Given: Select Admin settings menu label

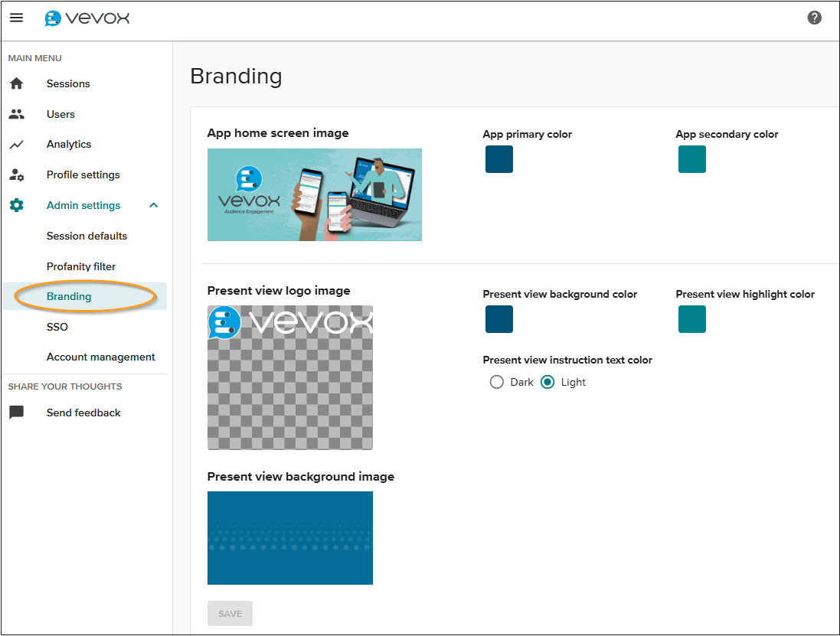Looking at the screenshot, I should click(83, 205).
